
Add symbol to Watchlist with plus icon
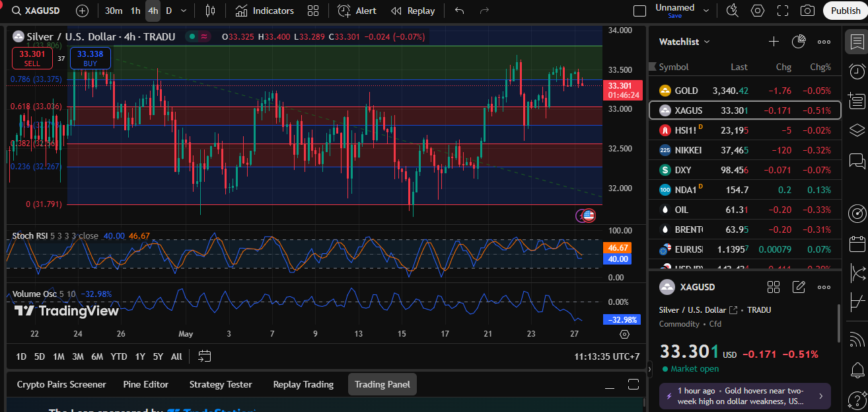pyautogui.click(x=774, y=42)
